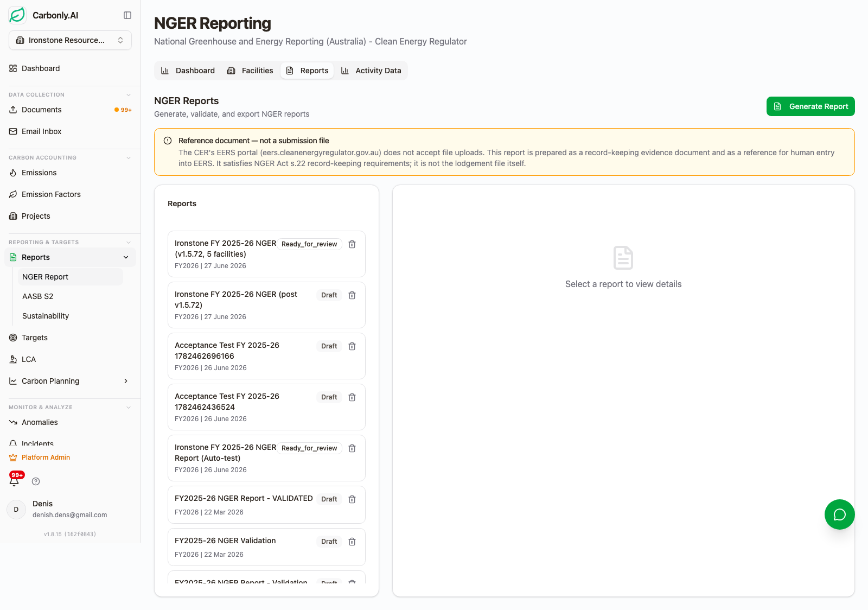868x610 pixels.
Task: Collapse the sidebar with the panel icon
Action: click(x=127, y=15)
